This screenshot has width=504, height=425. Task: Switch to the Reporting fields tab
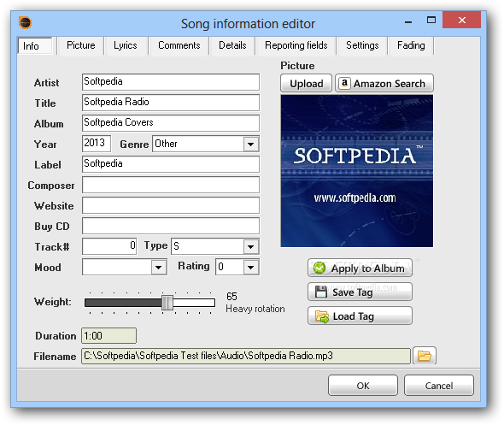click(x=296, y=45)
